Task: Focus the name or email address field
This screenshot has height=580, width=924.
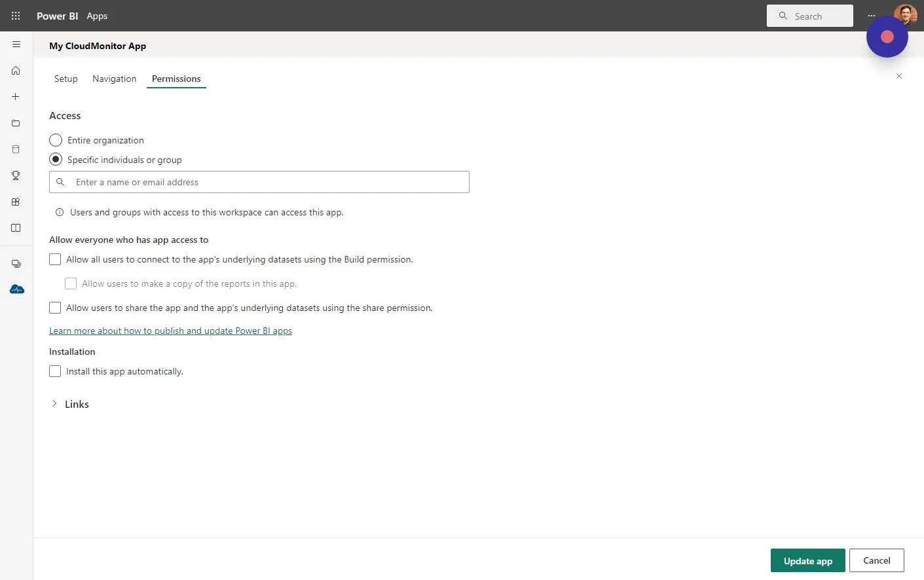Action: pyautogui.click(x=259, y=182)
